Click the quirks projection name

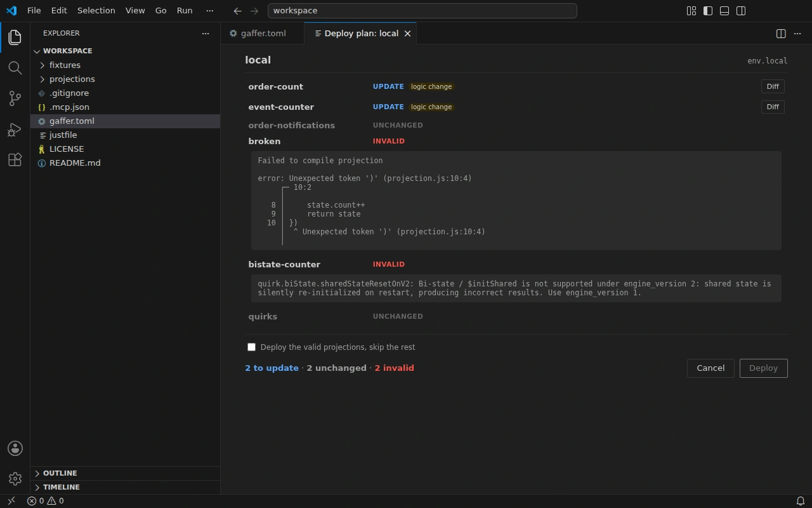pyautogui.click(x=263, y=316)
